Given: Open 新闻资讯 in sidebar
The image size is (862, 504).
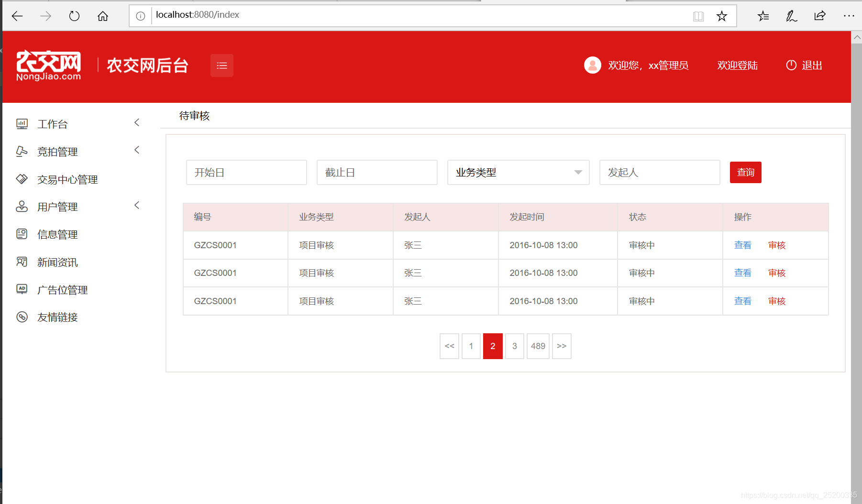Looking at the screenshot, I should click(x=57, y=263).
